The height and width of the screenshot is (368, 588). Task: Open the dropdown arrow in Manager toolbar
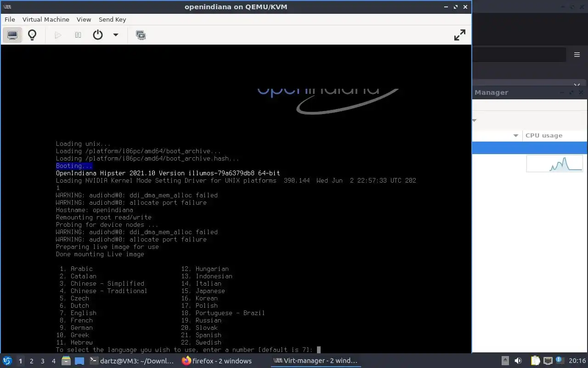475,121
